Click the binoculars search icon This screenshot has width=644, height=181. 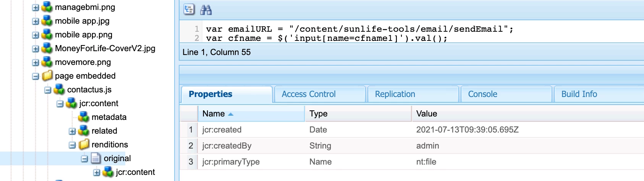click(206, 10)
